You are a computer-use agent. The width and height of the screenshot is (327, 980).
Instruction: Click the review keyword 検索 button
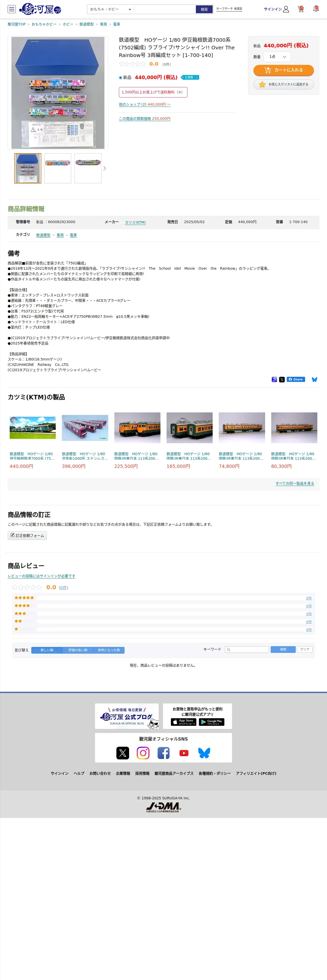[283, 650]
